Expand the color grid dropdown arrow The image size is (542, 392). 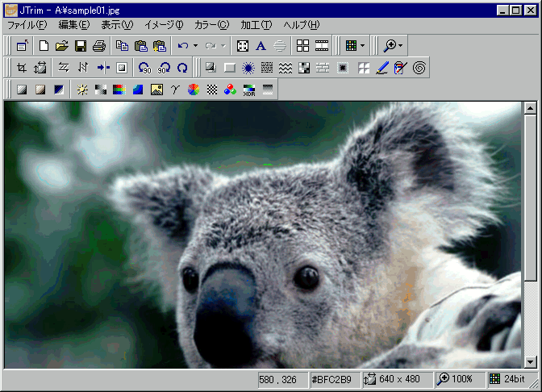[x=362, y=46]
